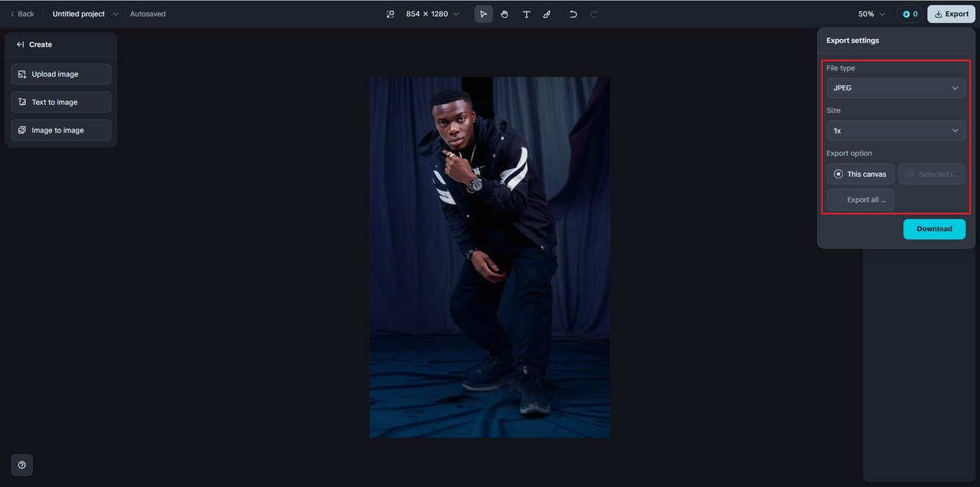Click the redo arrow icon
Screen dimensions: 980x487
click(593, 14)
